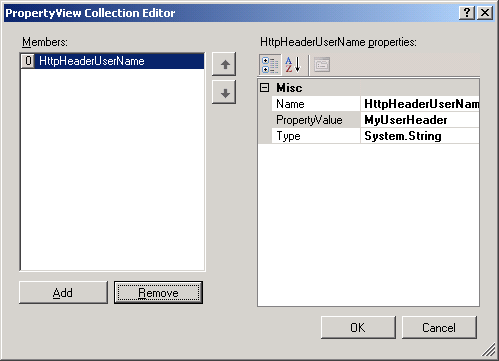Screen dimensions: 499x361
Task: Open the help question mark button
Action: [467, 13]
